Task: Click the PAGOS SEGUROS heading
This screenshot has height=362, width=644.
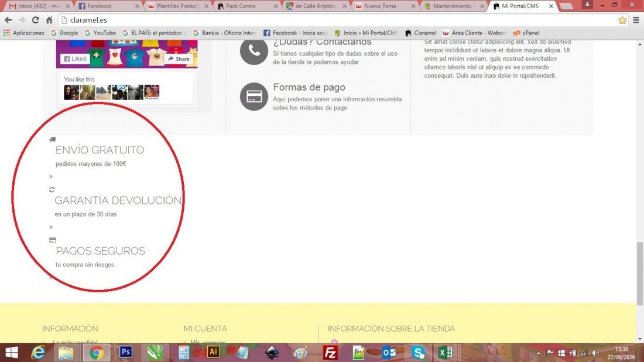Action: pos(100,251)
